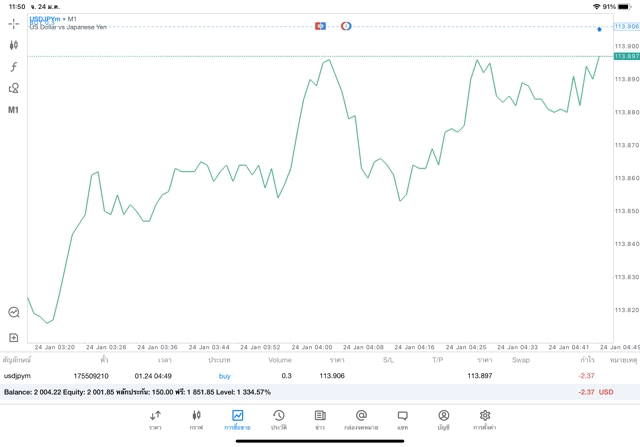Open the drawing objects tool

coord(14,88)
